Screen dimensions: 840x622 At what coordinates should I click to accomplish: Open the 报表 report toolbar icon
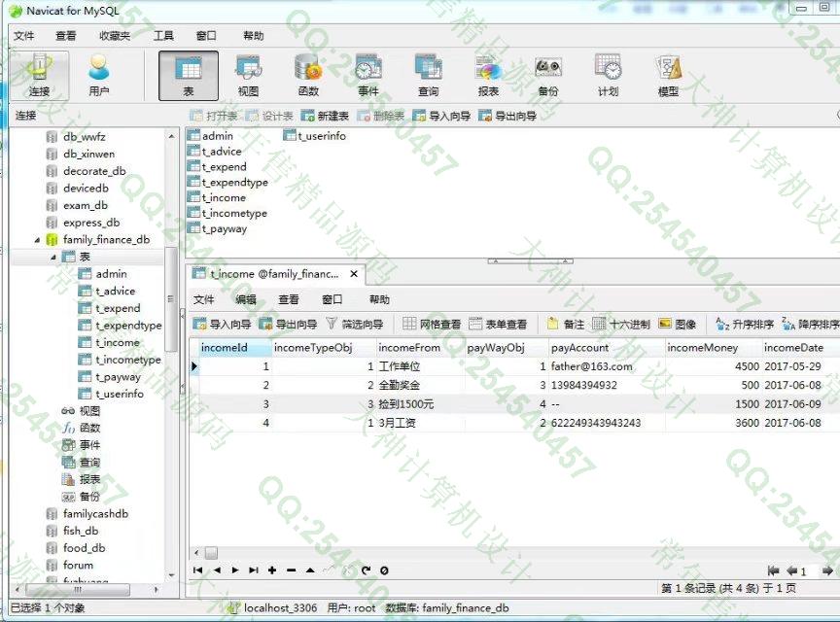(x=488, y=76)
